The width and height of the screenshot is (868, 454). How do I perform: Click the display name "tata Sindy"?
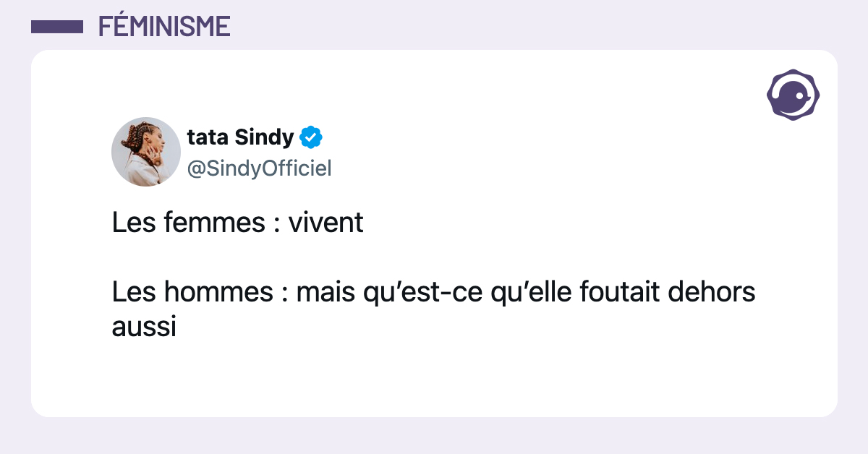pyautogui.click(x=240, y=137)
